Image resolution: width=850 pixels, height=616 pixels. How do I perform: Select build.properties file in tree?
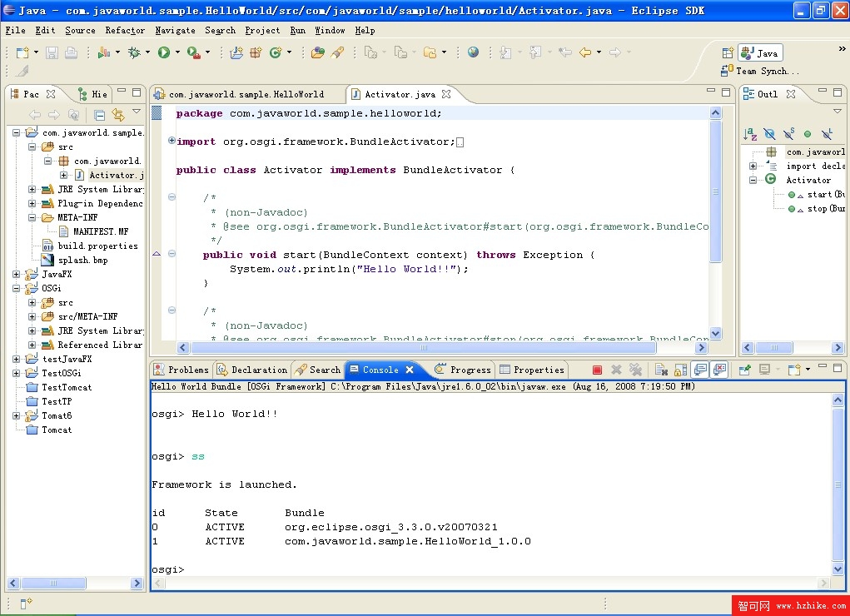pyautogui.click(x=97, y=246)
